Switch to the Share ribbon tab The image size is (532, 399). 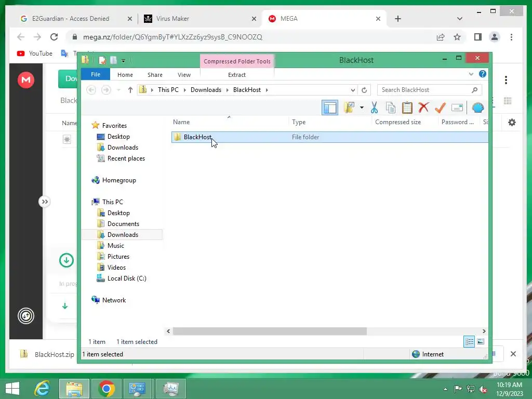tap(155, 75)
